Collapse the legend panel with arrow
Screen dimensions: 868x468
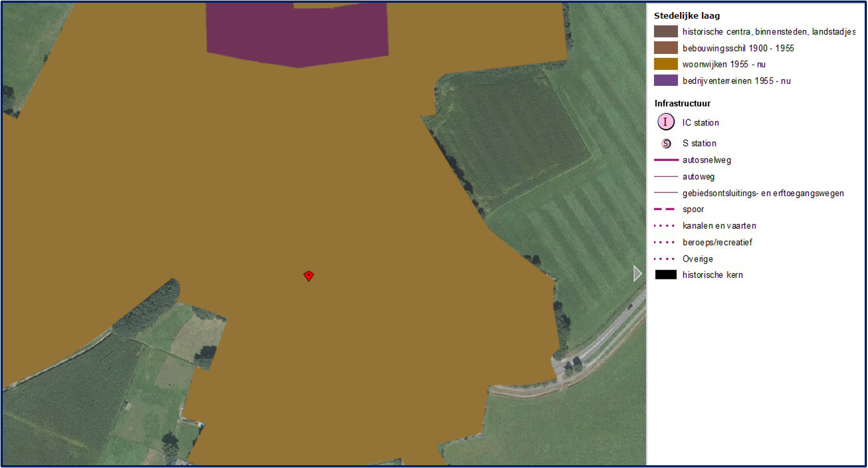(638, 273)
